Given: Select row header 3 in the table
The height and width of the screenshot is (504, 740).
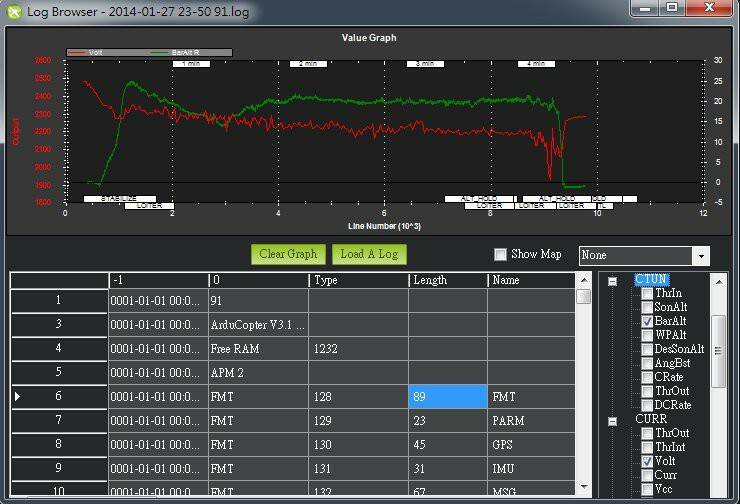Looking at the screenshot, I should (x=59, y=325).
